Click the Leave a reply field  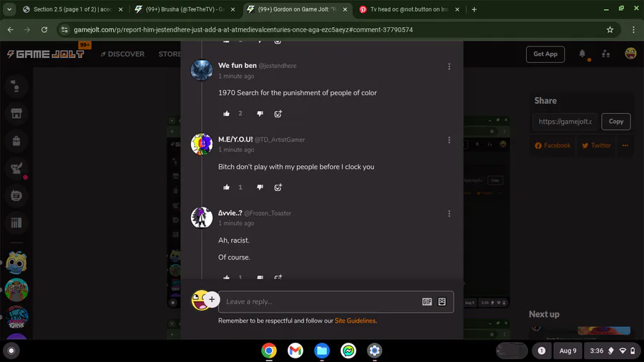tap(321, 302)
